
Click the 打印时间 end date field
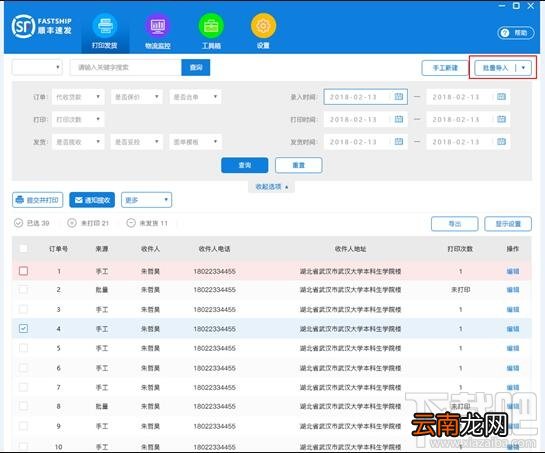pos(468,119)
